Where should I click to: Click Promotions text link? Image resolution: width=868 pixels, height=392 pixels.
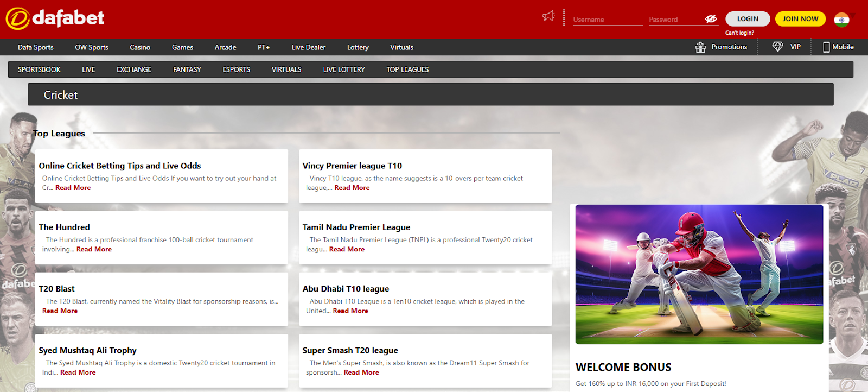pos(729,47)
